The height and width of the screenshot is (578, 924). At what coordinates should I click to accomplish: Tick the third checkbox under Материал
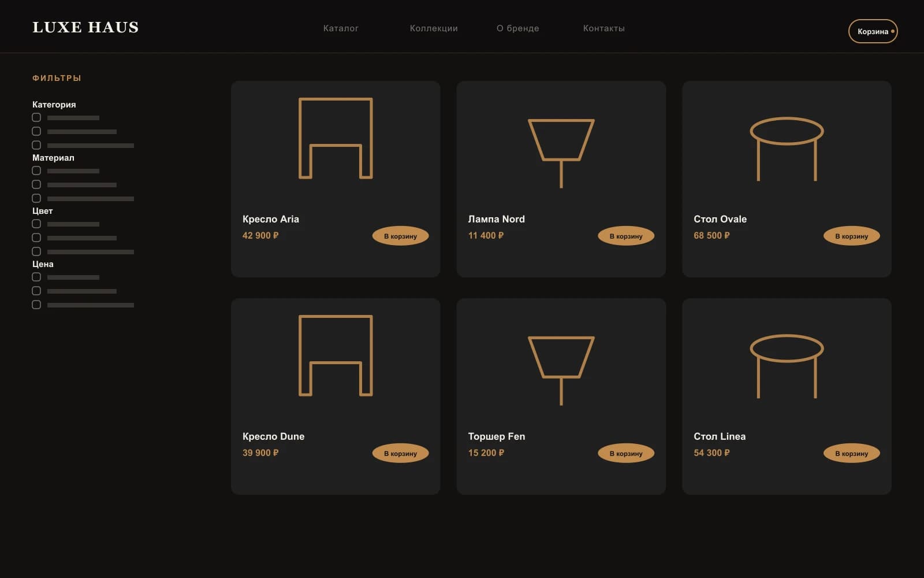(x=36, y=198)
